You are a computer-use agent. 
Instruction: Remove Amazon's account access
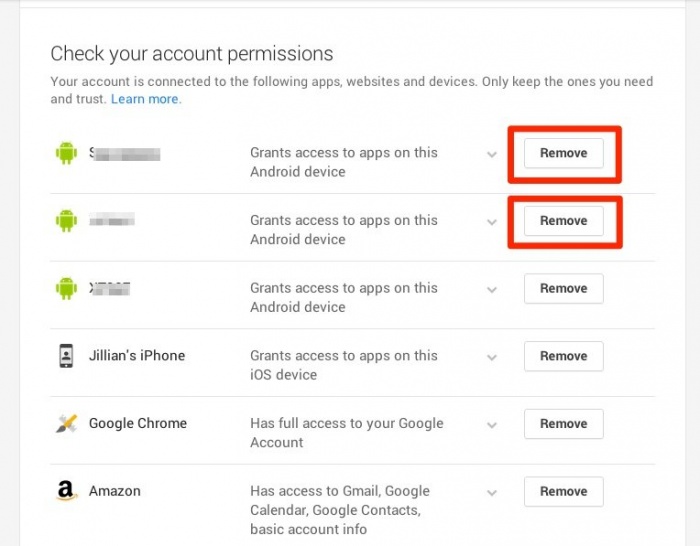pyautogui.click(x=564, y=491)
